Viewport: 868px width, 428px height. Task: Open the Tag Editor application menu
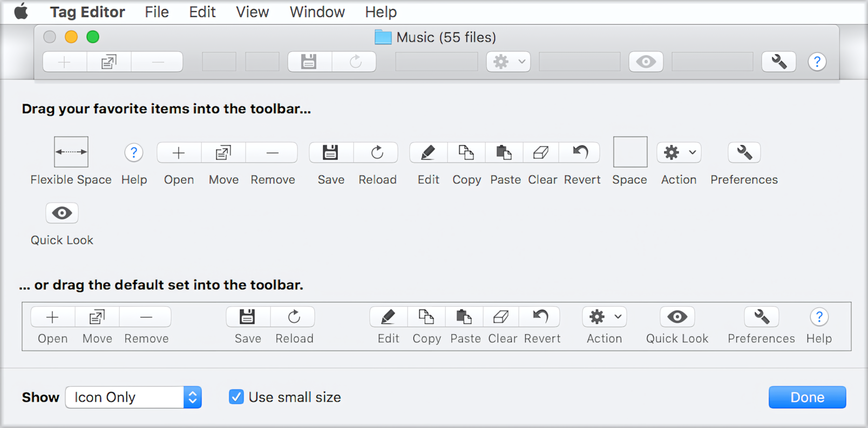tap(87, 12)
